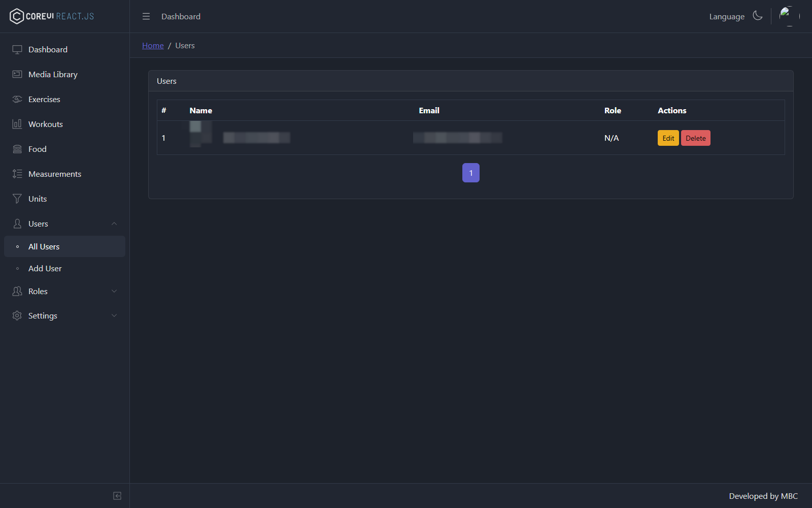
Task: Click the Email column header
Action: pos(429,110)
